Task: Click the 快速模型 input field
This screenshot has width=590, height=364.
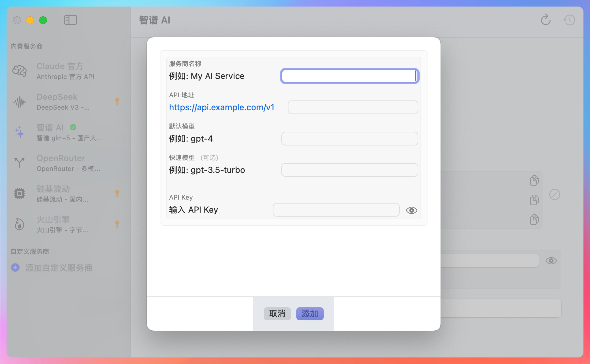Action: click(x=349, y=170)
